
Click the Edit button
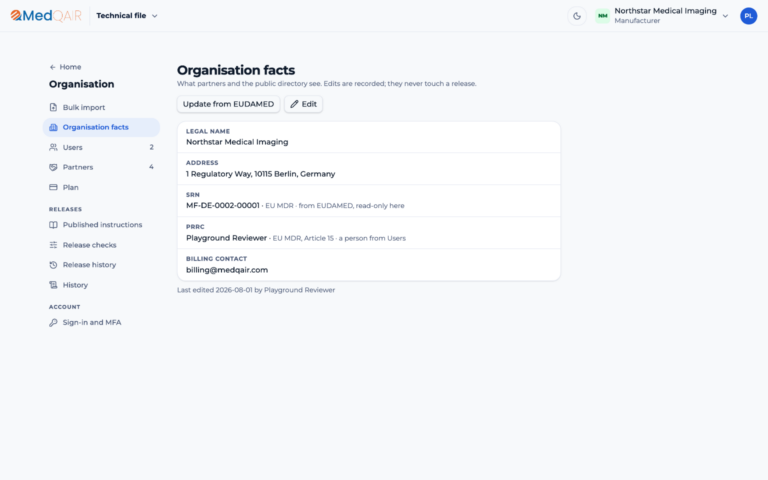(303, 104)
